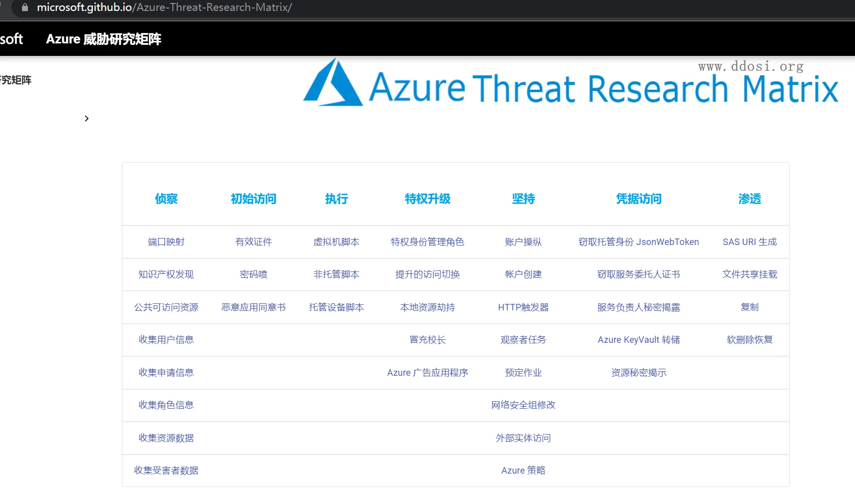Open the 侦察 tactic column header
The width and height of the screenshot is (855, 504).
point(166,199)
